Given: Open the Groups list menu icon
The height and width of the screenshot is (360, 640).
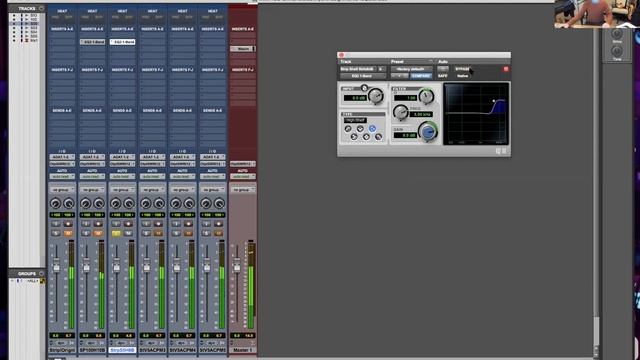Looking at the screenshot, I should [x=41, y=273].
